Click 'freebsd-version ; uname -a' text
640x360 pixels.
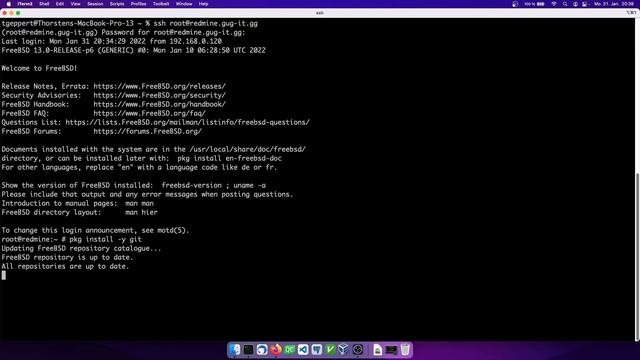[x=213, y=185]
